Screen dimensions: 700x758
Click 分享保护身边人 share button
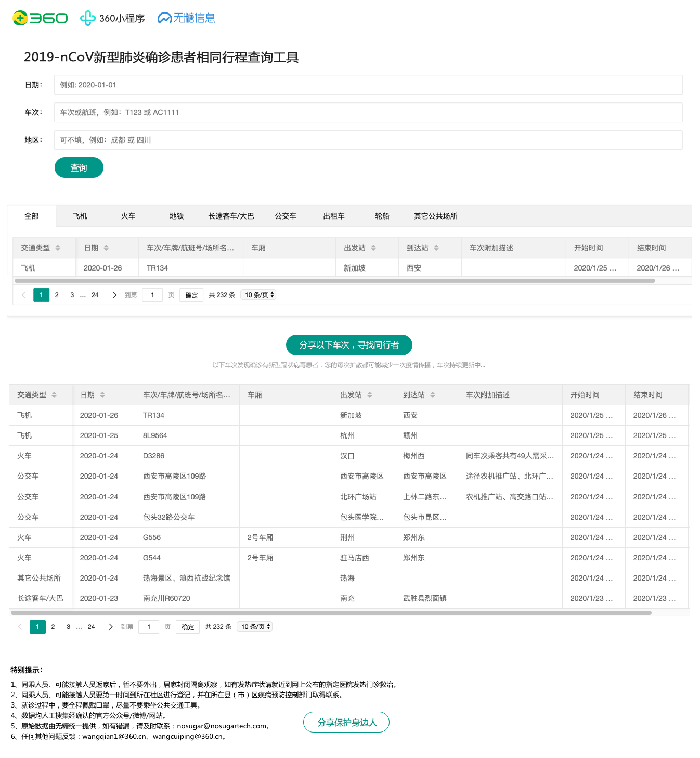coord(346,722)
